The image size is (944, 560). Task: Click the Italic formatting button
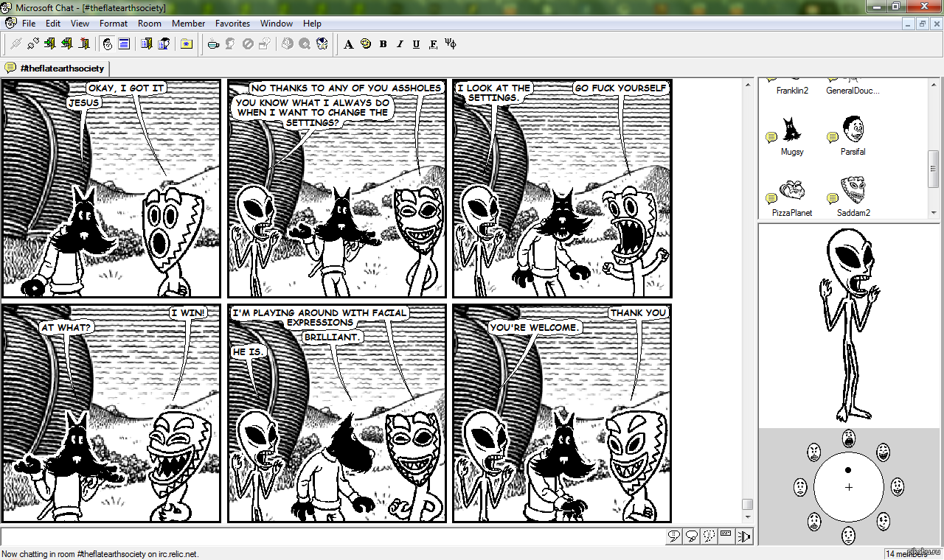click(400, 44)
